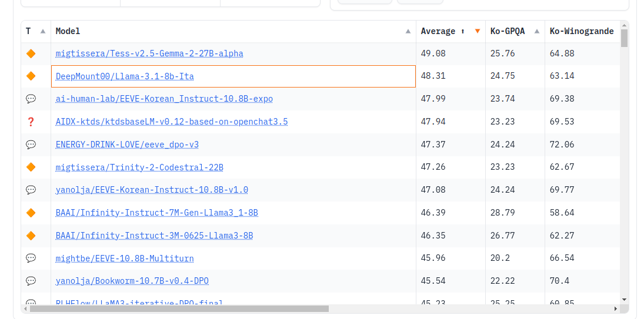Click the Ko-Winogrande column header
This screenshot has height=319, width=644.
[582, 31]
